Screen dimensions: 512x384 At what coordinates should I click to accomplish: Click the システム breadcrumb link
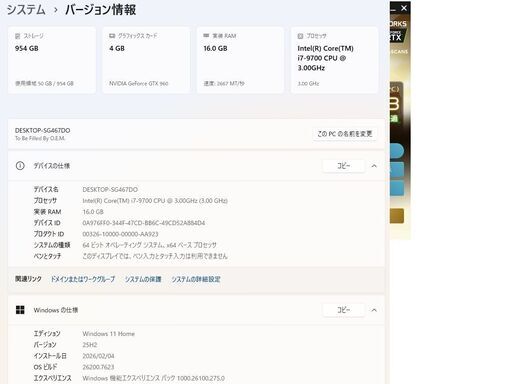pos(26,9)
